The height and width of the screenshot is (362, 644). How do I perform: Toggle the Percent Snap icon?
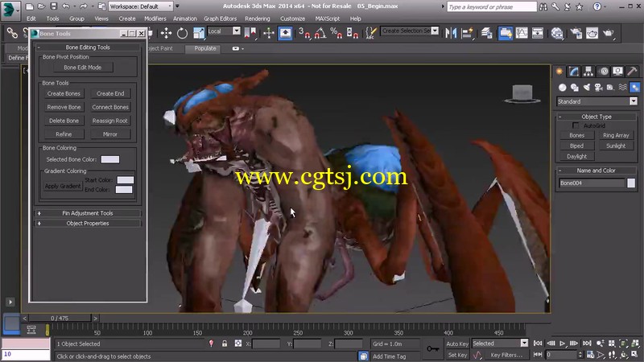coord(336,33)
